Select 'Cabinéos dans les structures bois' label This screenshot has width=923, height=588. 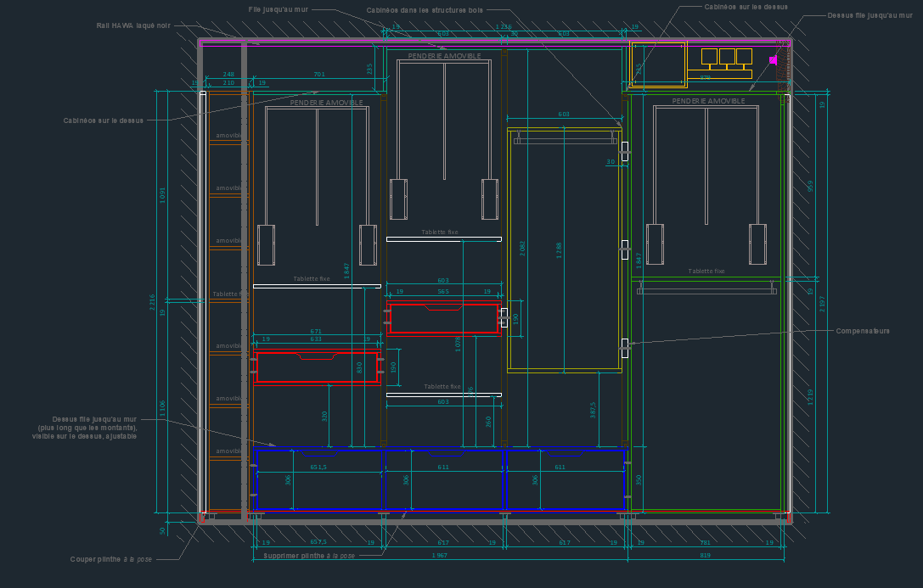pyautogui.click(x=414, y=10)
